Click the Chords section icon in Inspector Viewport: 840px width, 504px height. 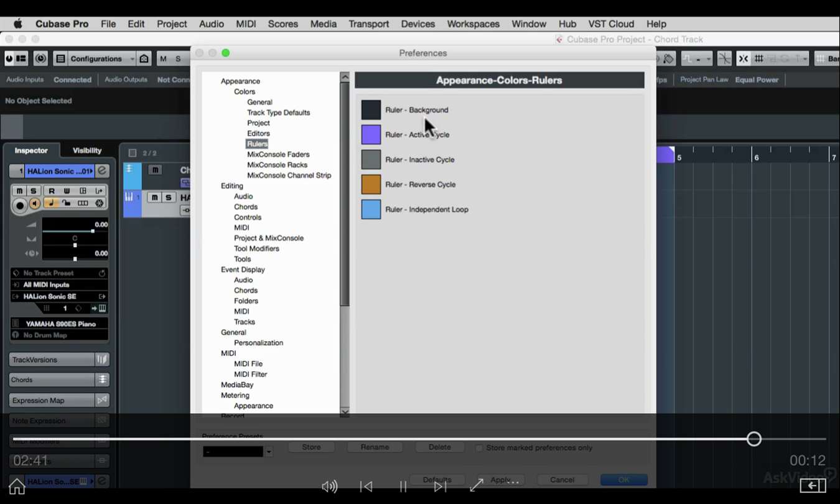pos(102,380)
